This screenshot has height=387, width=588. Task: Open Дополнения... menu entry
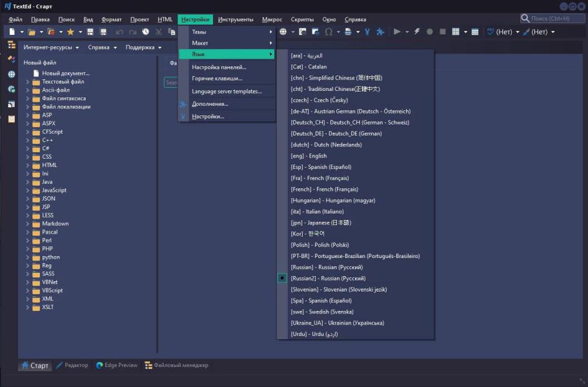tap(227, 104)
